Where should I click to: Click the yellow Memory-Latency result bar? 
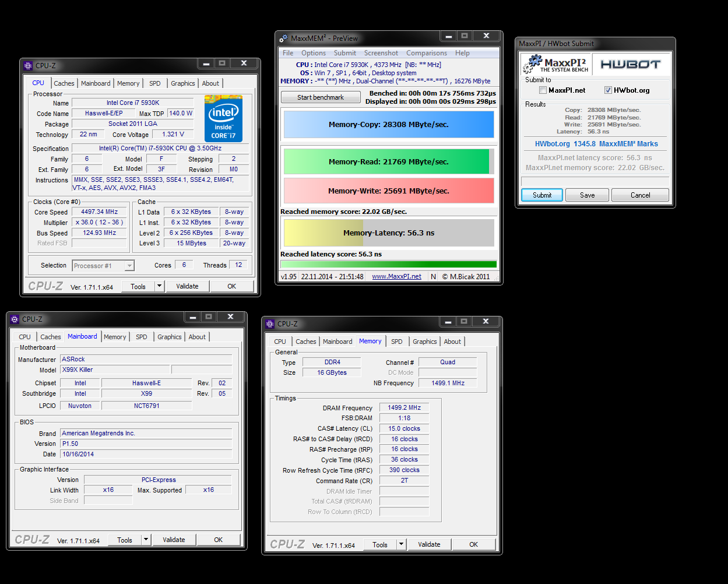(x=389, y=233)
